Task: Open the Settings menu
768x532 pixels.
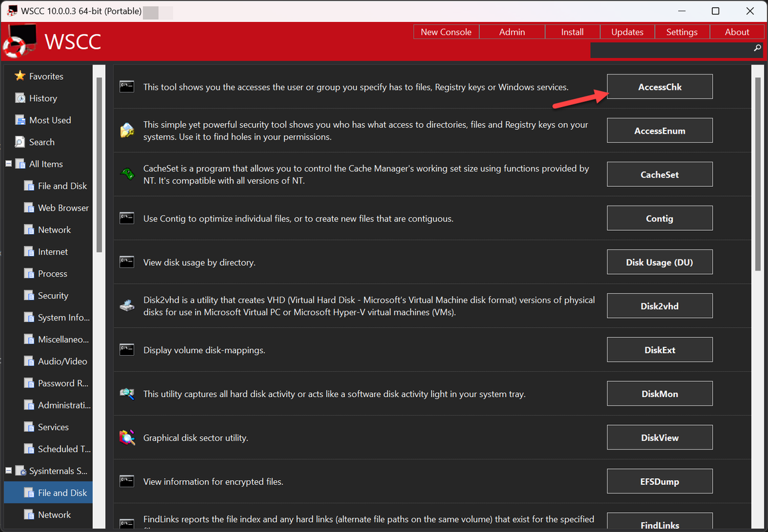Action: 681,32
